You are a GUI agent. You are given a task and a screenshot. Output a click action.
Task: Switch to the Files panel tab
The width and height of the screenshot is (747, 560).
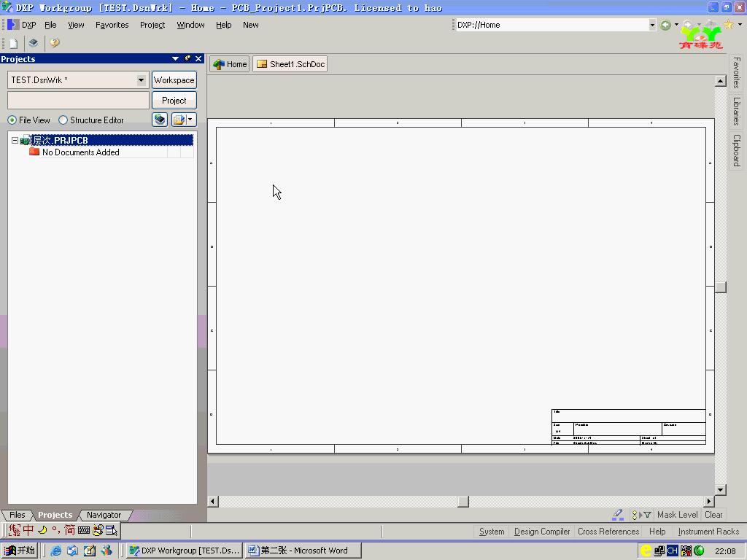(18, 515)
